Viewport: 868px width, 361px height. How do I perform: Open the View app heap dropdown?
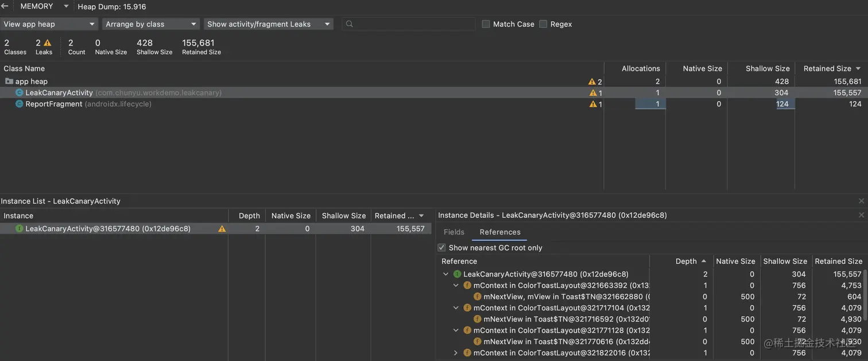point(49,24)
